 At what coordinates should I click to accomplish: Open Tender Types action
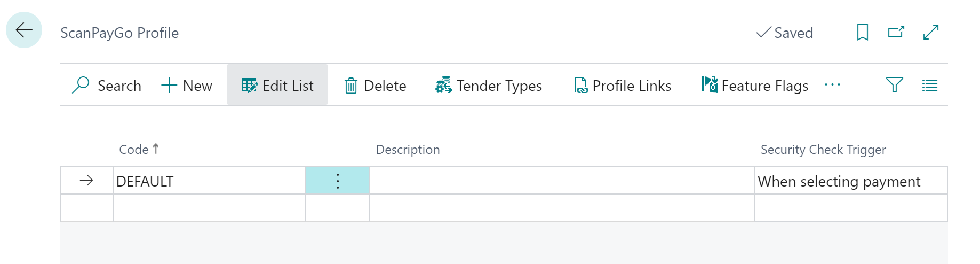(x=489, y=86)
